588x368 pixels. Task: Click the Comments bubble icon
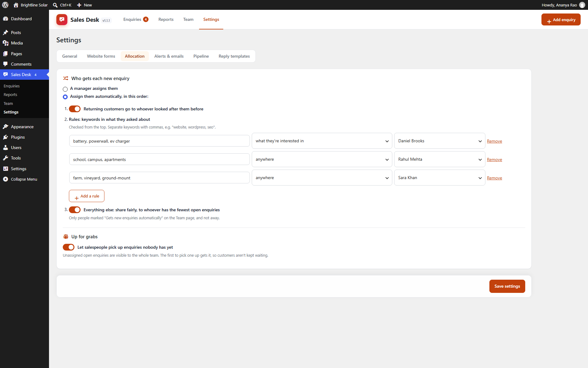click(x=6, y=64)
